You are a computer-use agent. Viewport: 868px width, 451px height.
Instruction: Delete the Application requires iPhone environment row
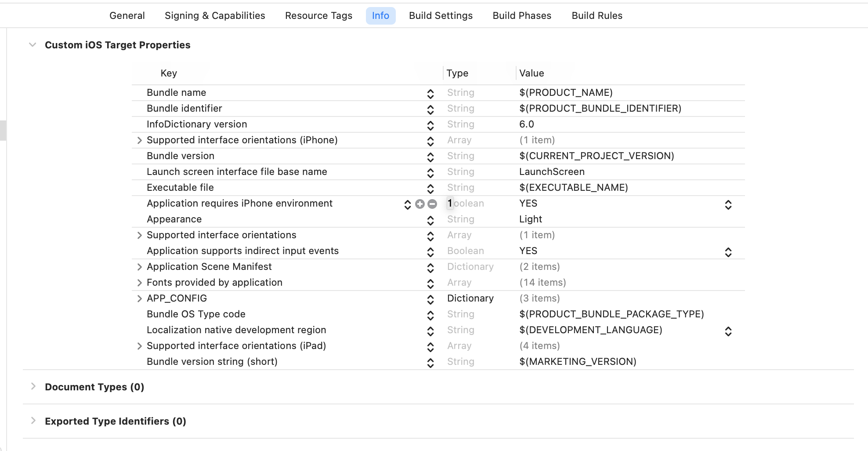tap(432, 204)
